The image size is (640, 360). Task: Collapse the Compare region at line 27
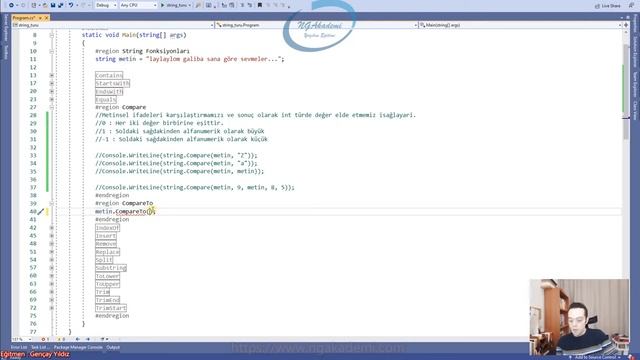tap(51, 107)
